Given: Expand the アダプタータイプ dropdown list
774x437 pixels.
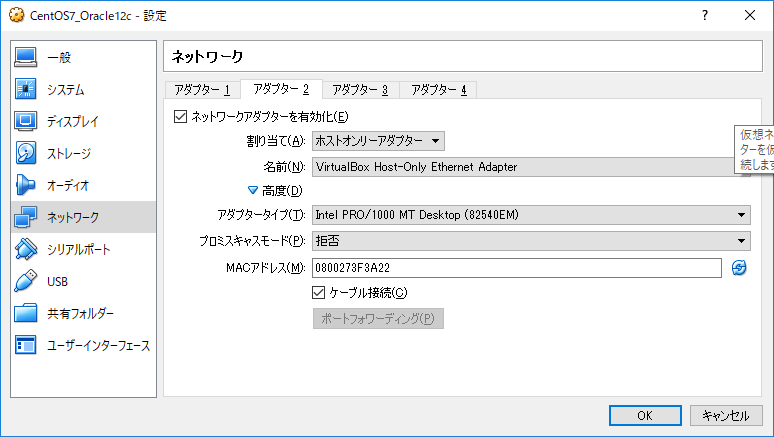Looking at the screenshot, I should [x=530, y=215].
